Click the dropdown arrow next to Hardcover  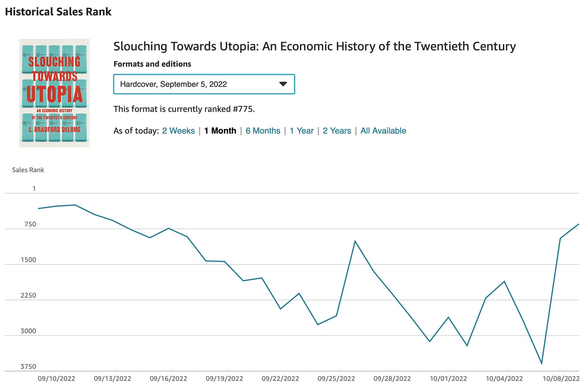283,84
